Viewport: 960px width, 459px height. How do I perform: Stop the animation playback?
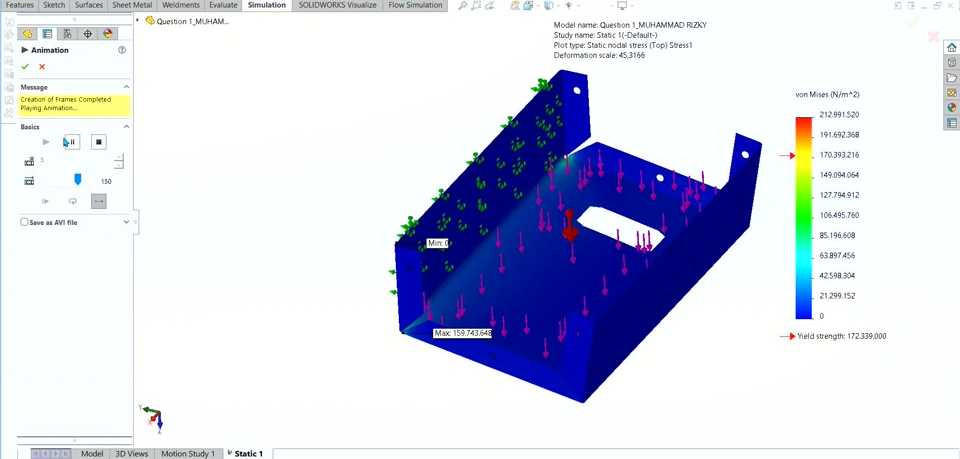(99, 142)
